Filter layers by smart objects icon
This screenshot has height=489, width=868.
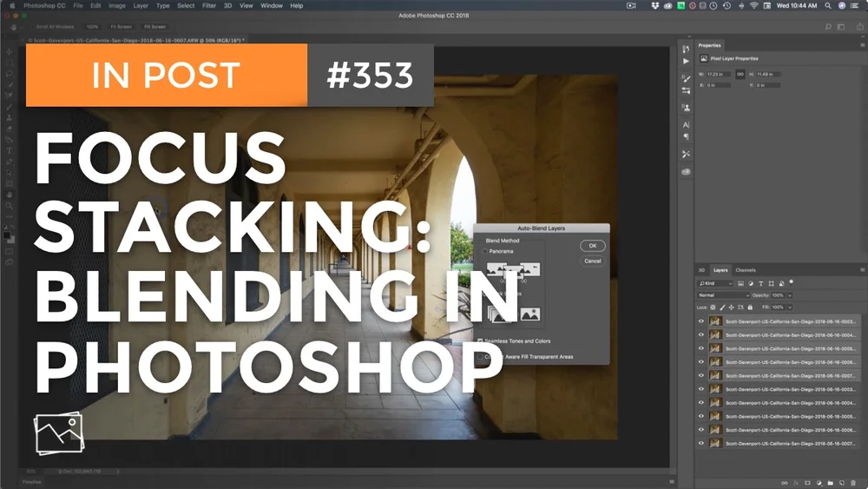coord(781,283)
